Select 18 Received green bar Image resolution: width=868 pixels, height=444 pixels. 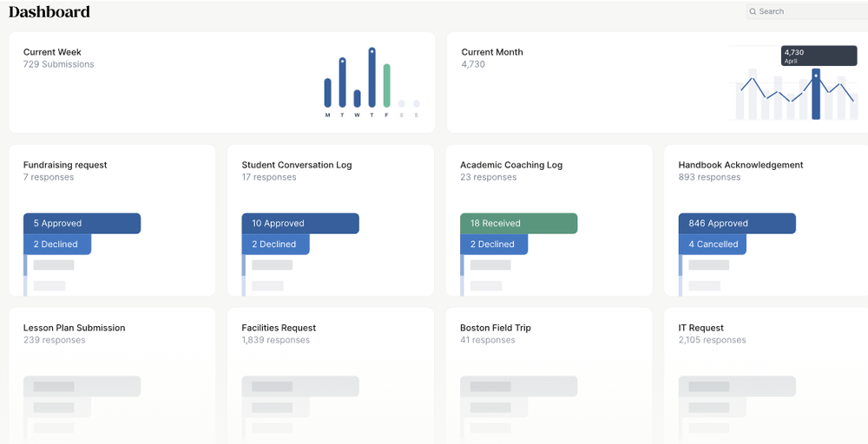(518, 224)
